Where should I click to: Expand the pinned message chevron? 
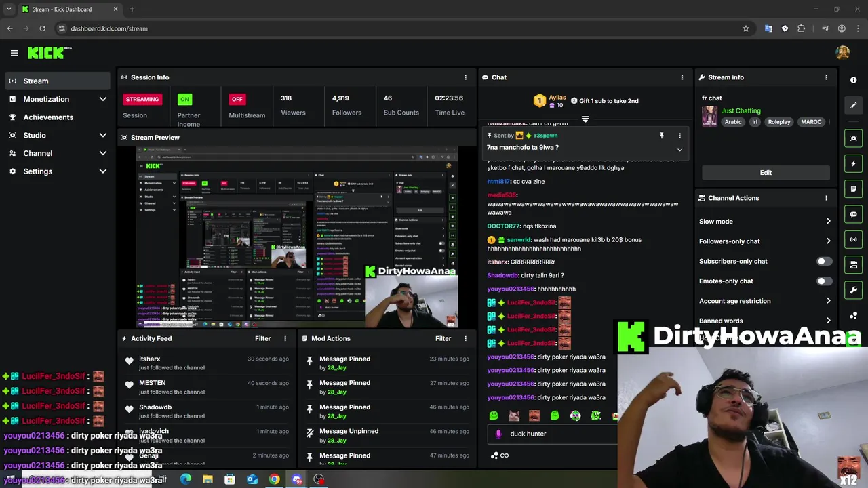click(679, 150)
